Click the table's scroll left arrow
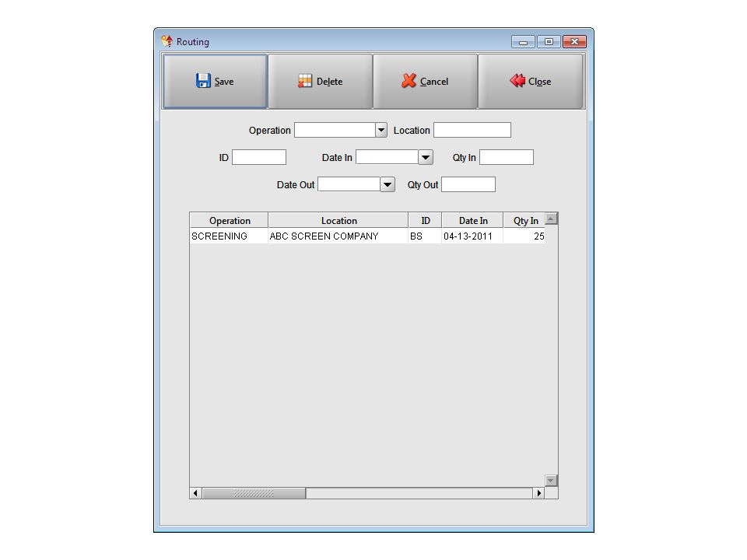This screenshot has width=747, height=560. point(196,493)
